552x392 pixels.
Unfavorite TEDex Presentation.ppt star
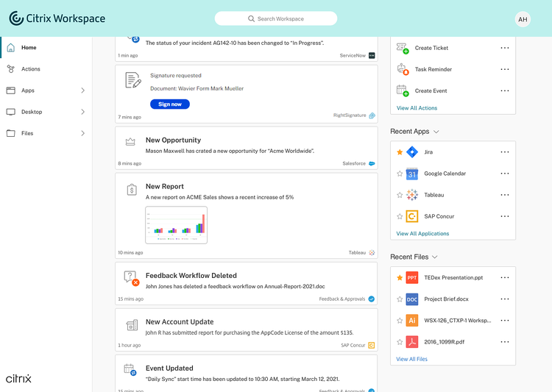[400, 278]
